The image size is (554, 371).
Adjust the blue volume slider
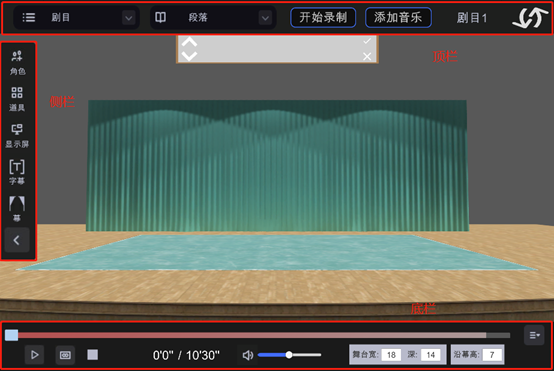pos(289,355)
